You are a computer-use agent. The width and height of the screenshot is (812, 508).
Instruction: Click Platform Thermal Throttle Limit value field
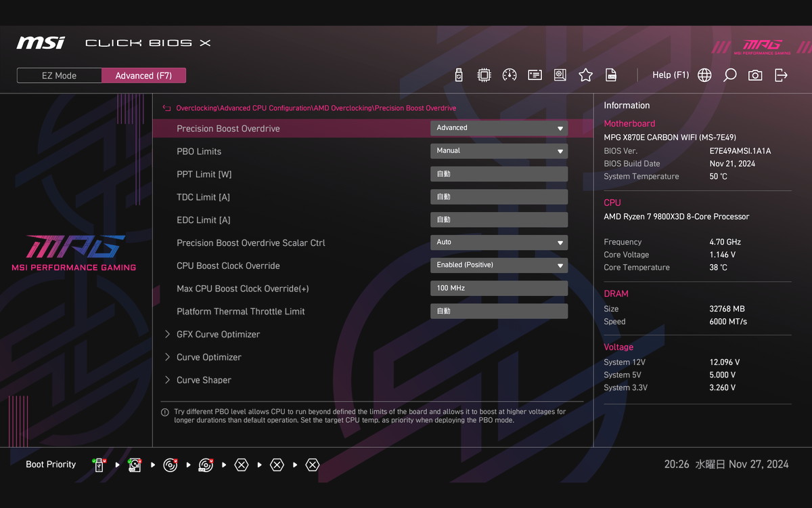click(x=499, y=312)
